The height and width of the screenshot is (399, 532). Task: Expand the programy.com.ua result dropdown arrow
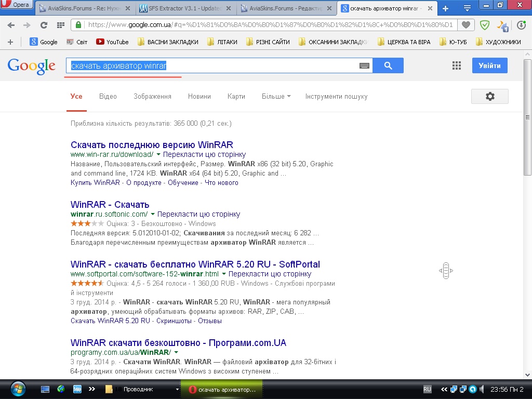[176, 352]
